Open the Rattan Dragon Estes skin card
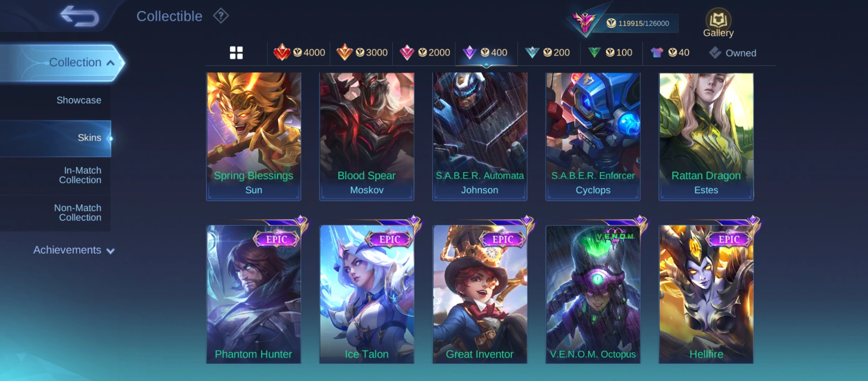The height and width of the screenshot is (381, 868). pyautogui.click(x=706, y=137)
